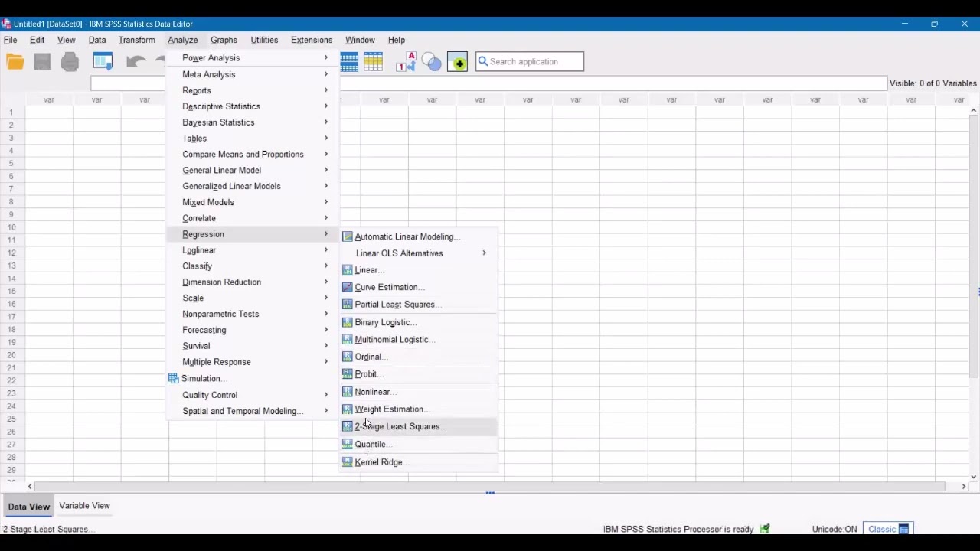
Task: Click the Binary Logistic icon
Action: (x=348, y=322)
